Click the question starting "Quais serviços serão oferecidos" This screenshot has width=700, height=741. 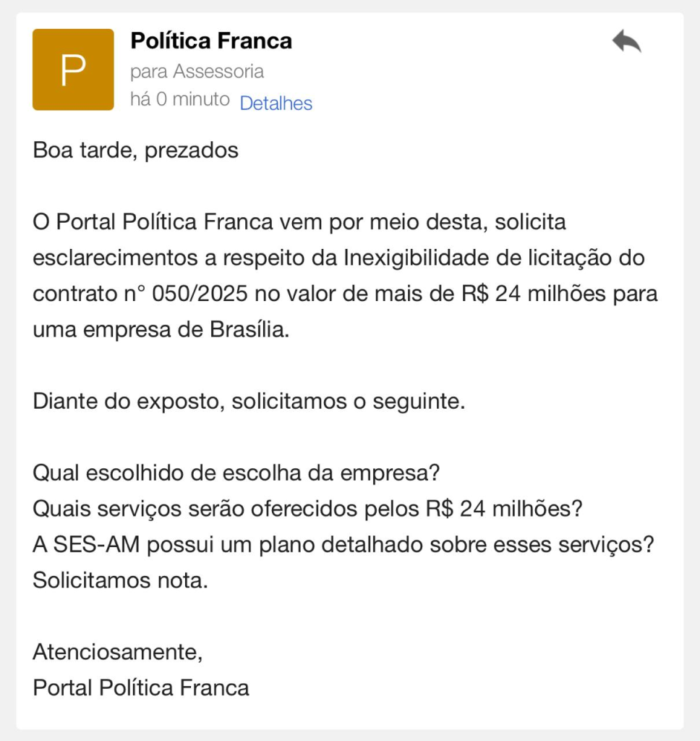point(307,509)
